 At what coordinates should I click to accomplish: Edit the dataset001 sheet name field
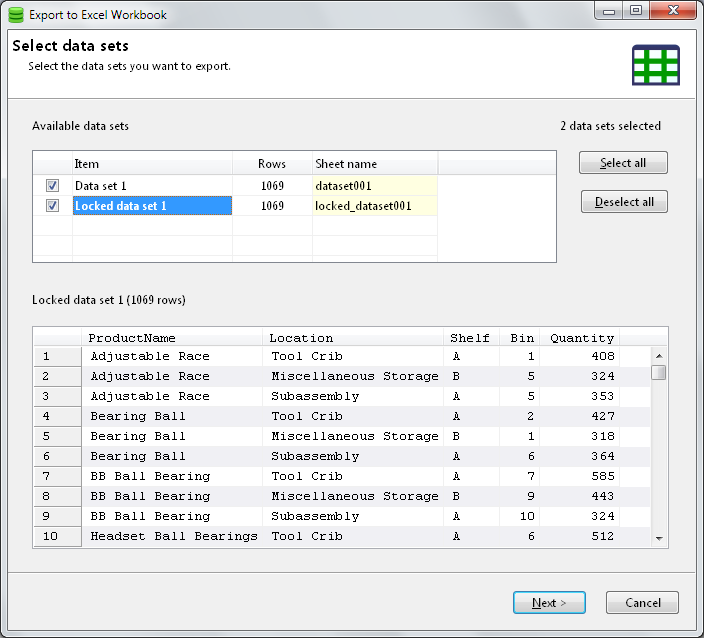coord(374,186)
